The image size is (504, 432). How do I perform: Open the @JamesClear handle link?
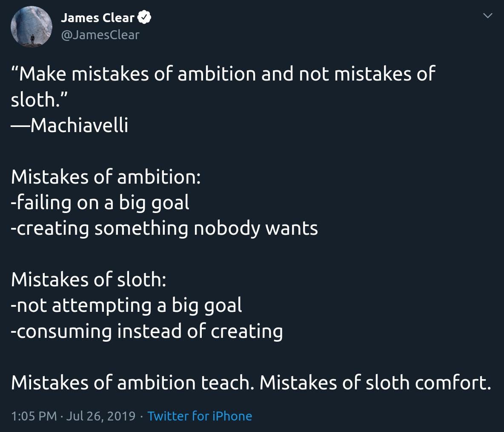pyautogui.click(x=100, y=35)
